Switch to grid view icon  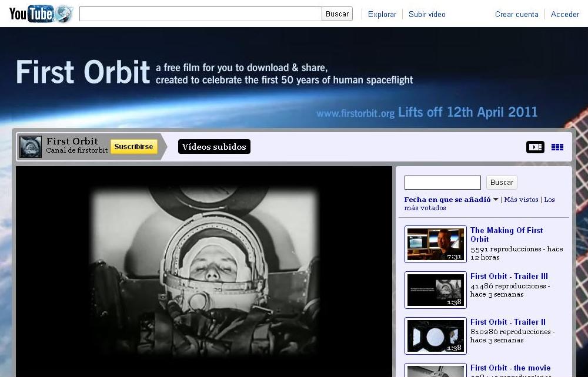(x=557, y=147)
